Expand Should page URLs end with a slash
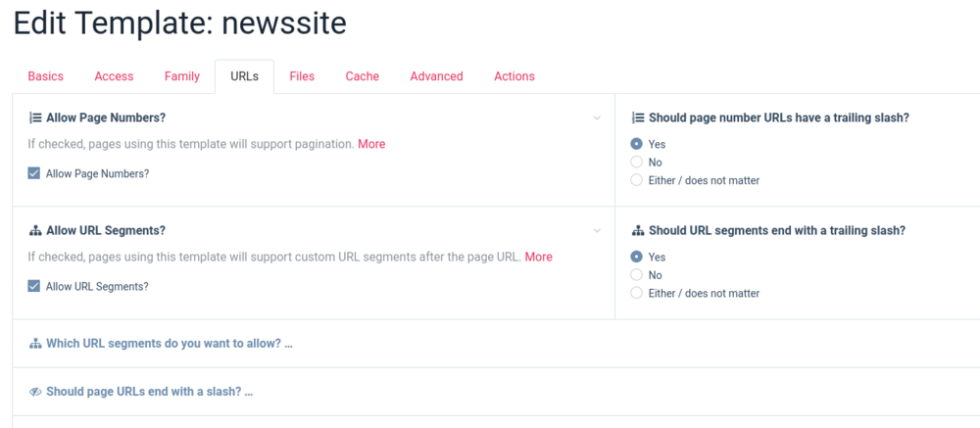 [149, 392]
